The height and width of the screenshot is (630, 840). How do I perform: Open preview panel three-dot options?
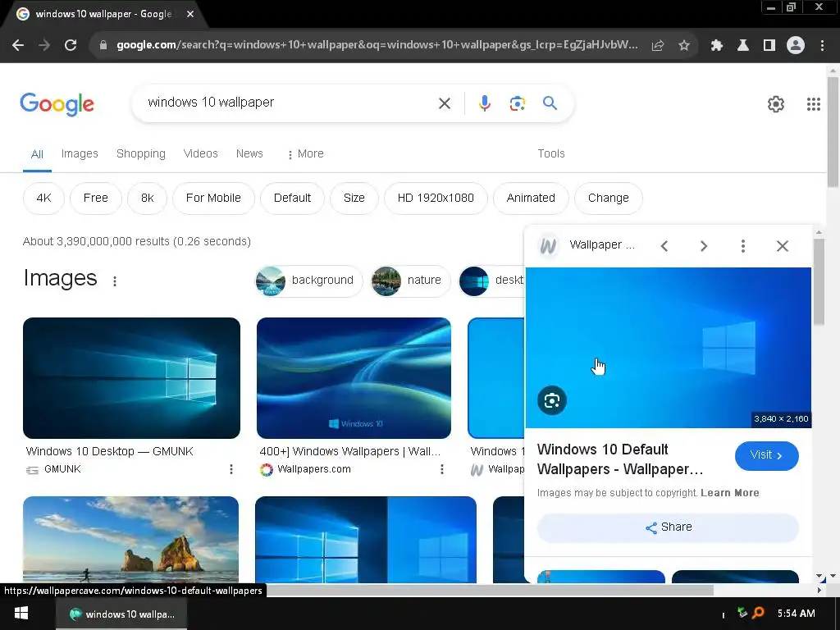click(743, 246)
